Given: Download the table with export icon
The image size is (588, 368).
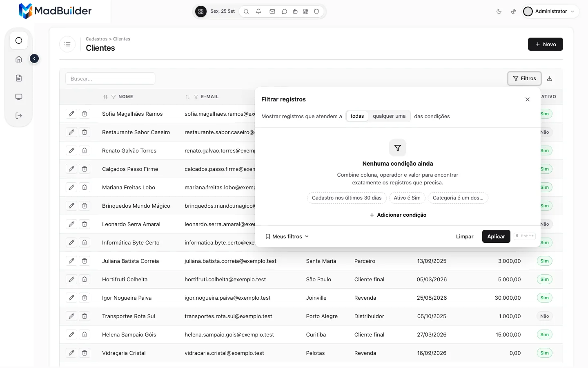Looking at the screenshot, I should pyautogui.click(x=550, y=79).
